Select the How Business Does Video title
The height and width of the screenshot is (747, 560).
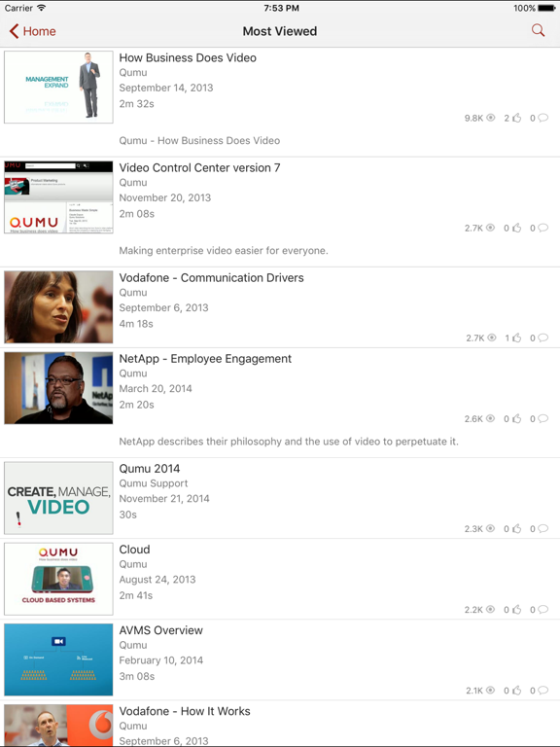[x=188, y=57]
